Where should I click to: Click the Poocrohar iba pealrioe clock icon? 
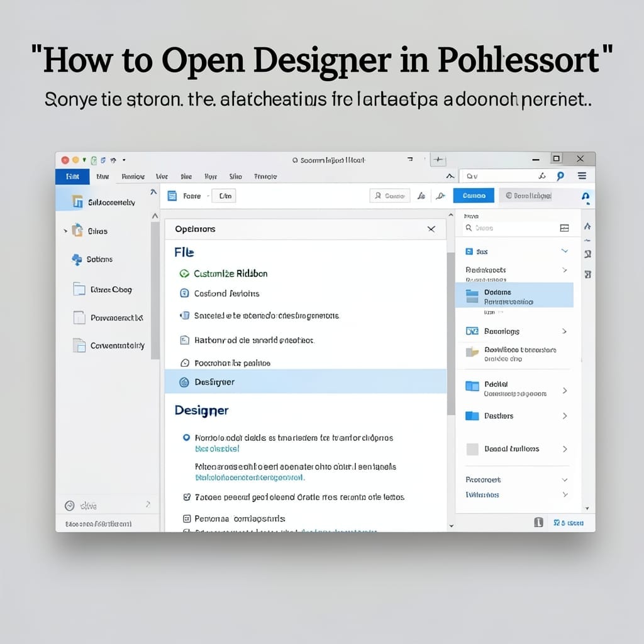pos(185,363)
